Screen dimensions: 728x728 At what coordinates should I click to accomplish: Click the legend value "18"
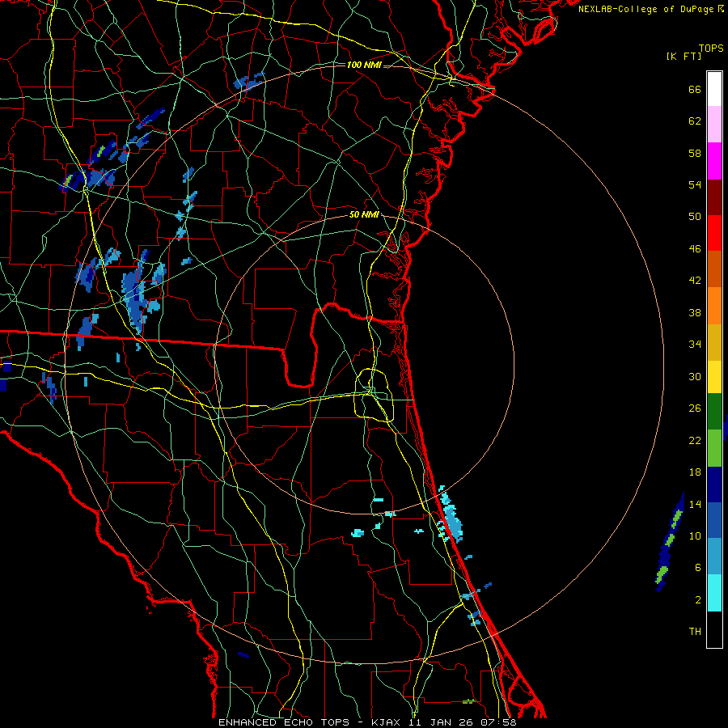pos(695,472)
